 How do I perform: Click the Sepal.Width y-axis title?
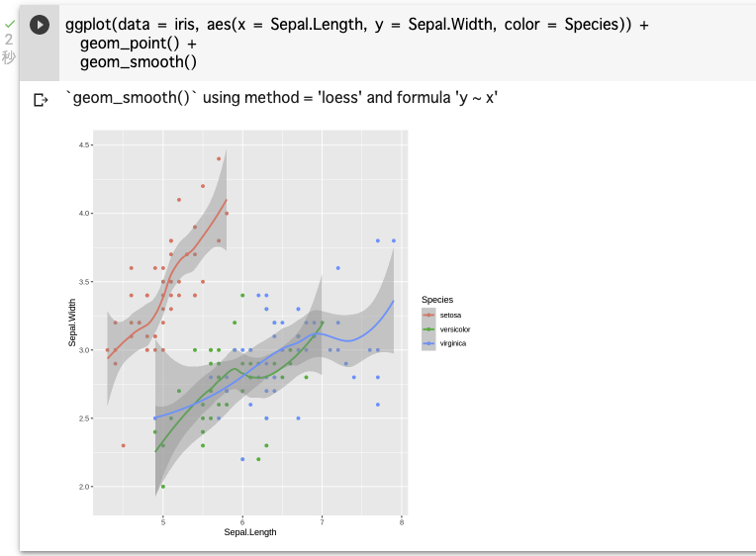(x=73, y=329)
